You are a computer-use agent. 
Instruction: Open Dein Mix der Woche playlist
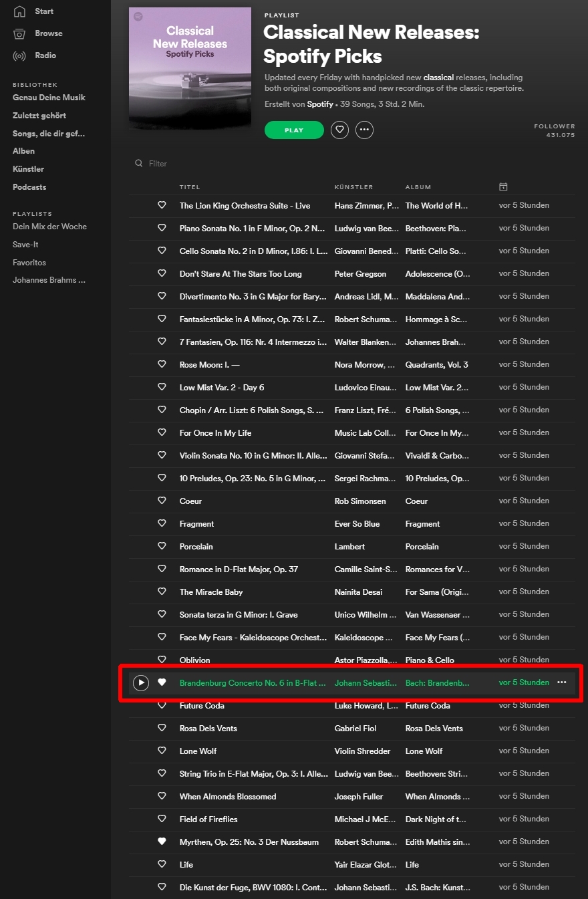tap(49, 227)
